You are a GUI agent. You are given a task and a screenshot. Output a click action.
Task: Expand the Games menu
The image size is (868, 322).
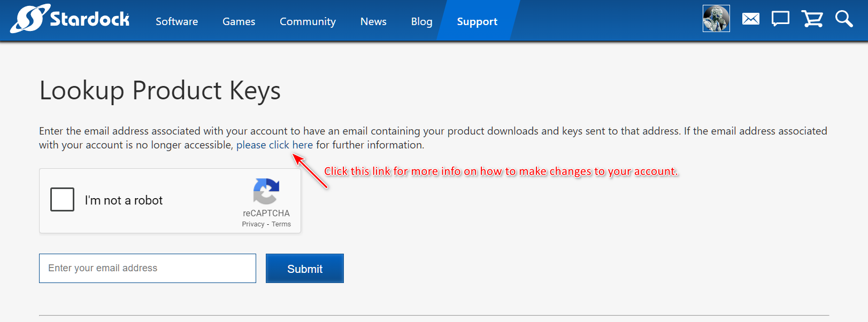click(x=239, y=21)
